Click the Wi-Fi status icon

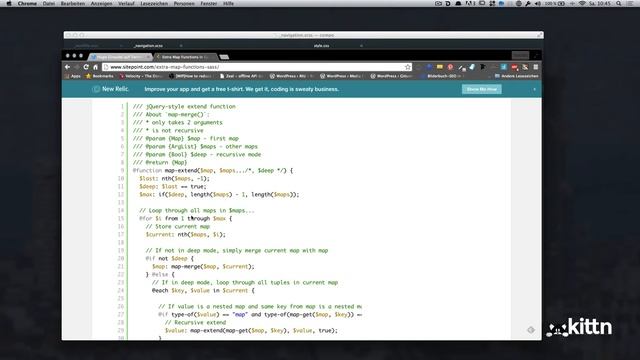582,3
